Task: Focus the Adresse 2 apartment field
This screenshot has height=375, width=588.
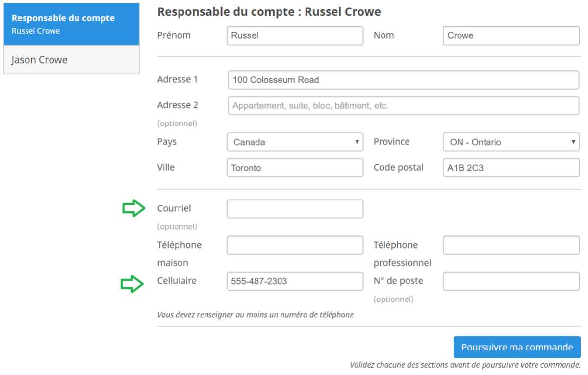Action: (404, 105)
